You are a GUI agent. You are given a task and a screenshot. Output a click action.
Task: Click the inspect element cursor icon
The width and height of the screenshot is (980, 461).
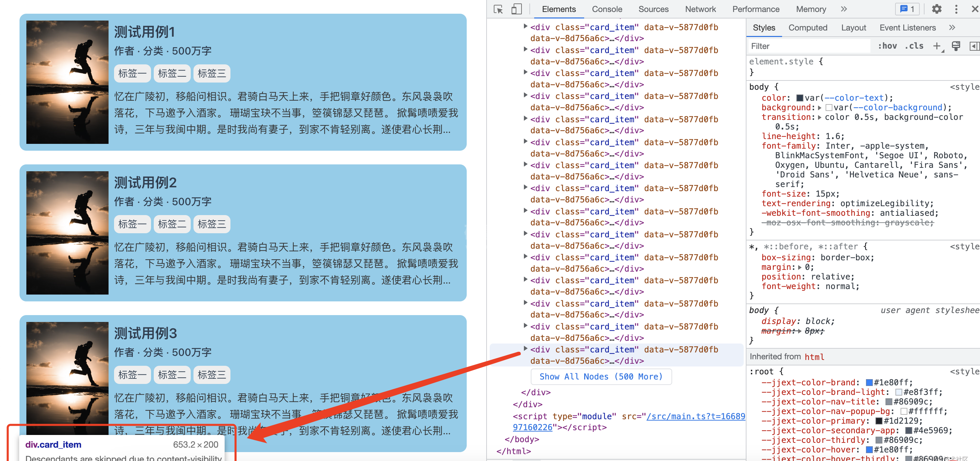pyautogui.click(x=500, y=9)
